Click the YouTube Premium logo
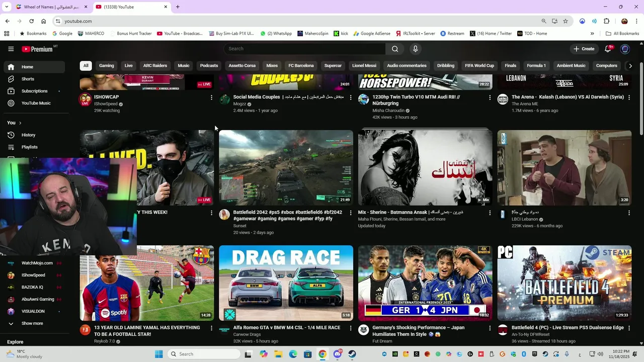The image size is (644, 362). coord(37,49)
